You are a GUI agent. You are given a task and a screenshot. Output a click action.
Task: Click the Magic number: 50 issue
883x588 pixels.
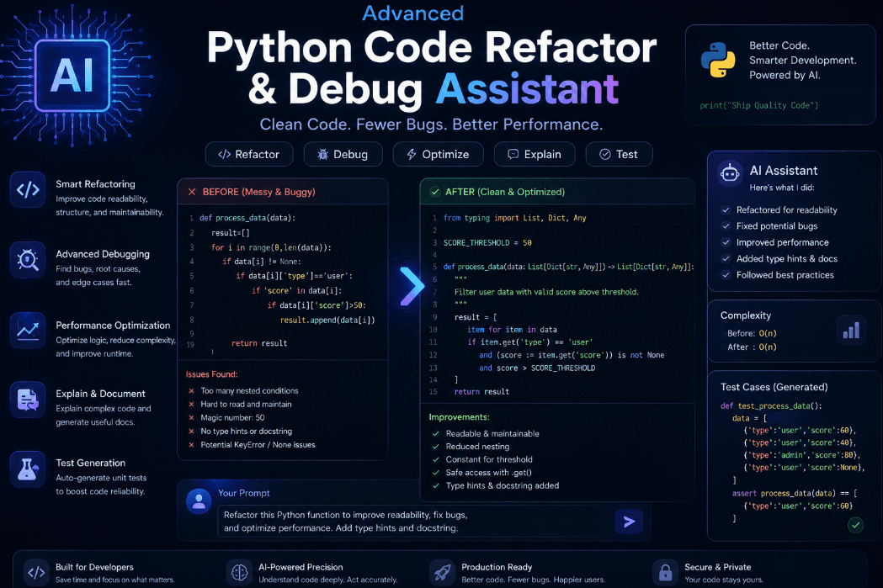232,417
